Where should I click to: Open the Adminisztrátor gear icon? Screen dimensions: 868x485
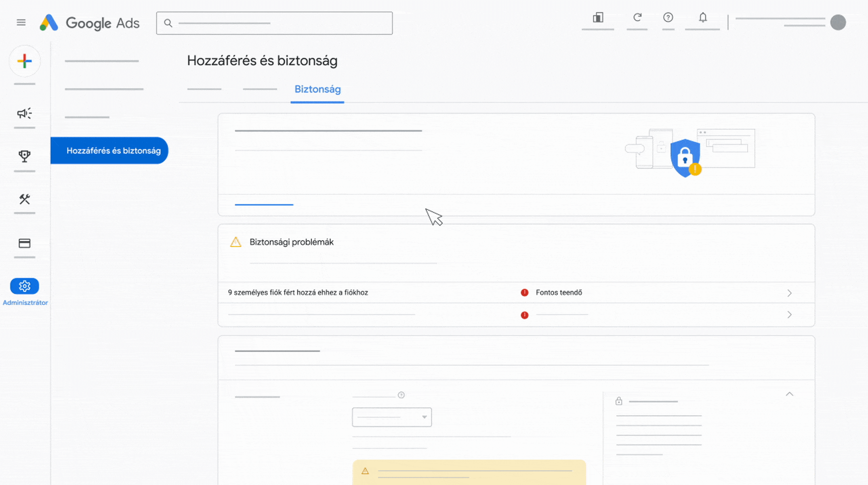point(25,286)
